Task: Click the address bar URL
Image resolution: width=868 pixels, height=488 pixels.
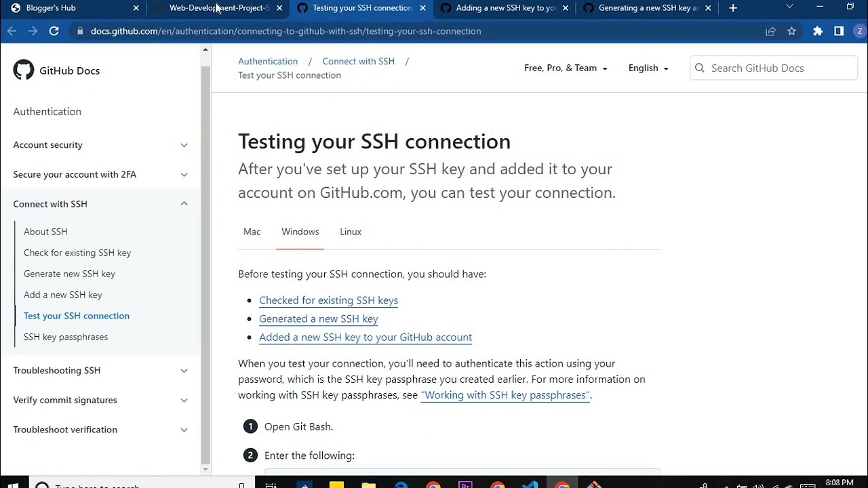Action: 285,31
